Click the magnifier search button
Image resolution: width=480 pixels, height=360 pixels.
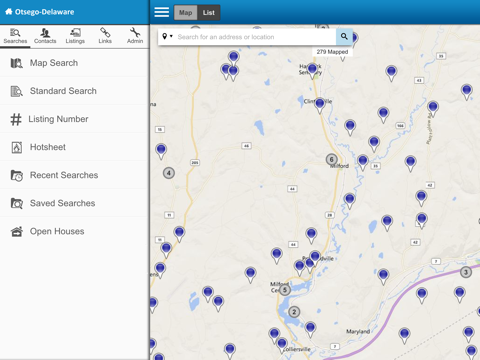coord(344,37)
